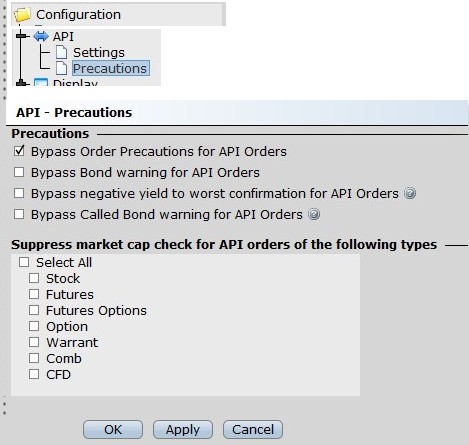This screenshot has width=469, height=445.
Task: Click the Apply button
Action: (x=183, y=429)
